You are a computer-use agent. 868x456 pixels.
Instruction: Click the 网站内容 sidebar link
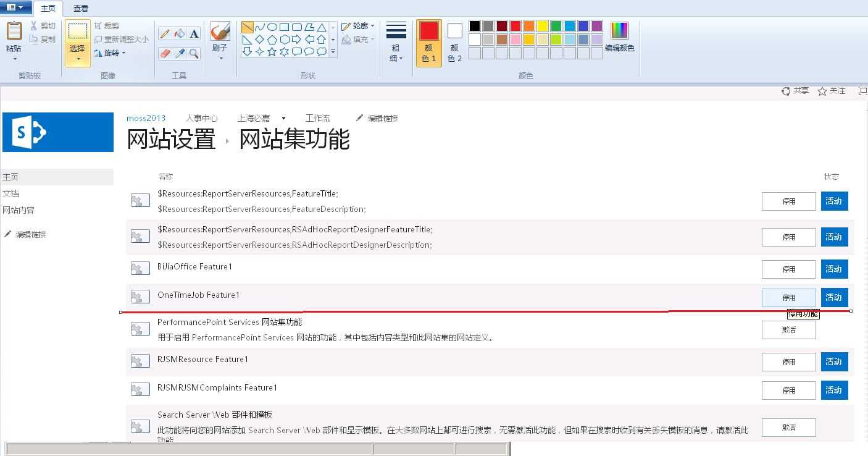pyautogui.click(x=19, y=210)
